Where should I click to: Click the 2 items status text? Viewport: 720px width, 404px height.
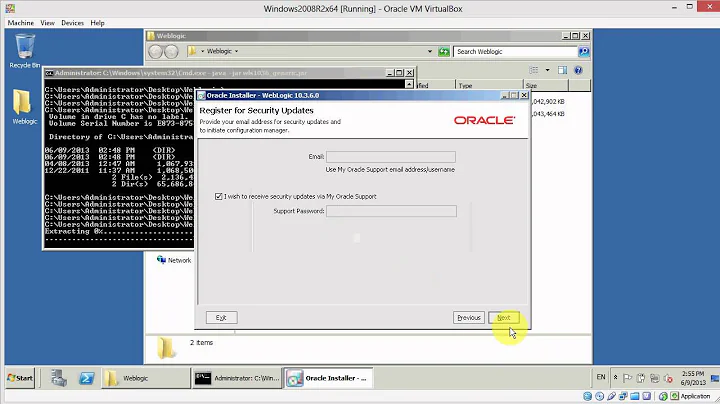pyautogui.click(x=202, y=342)
